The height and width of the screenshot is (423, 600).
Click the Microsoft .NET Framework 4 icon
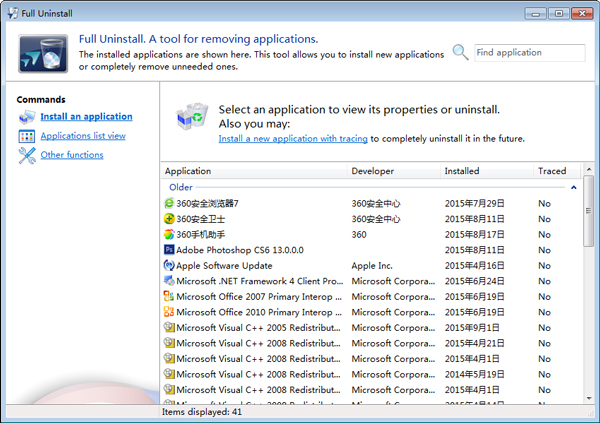point(169,281)
